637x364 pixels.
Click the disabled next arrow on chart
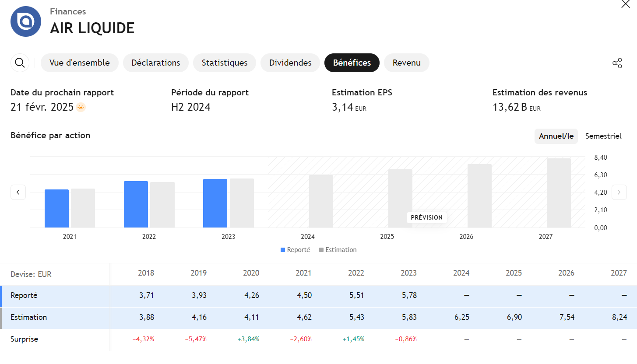[619, 192]
